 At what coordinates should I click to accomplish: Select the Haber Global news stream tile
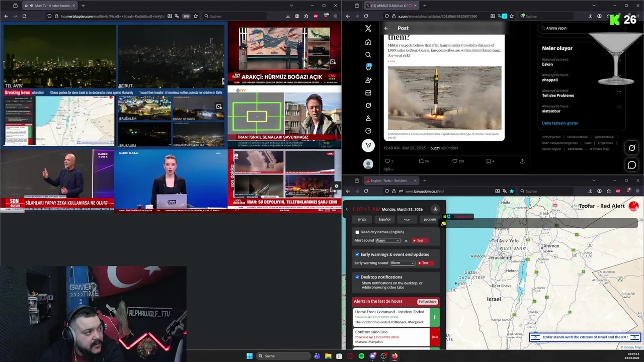171,181
